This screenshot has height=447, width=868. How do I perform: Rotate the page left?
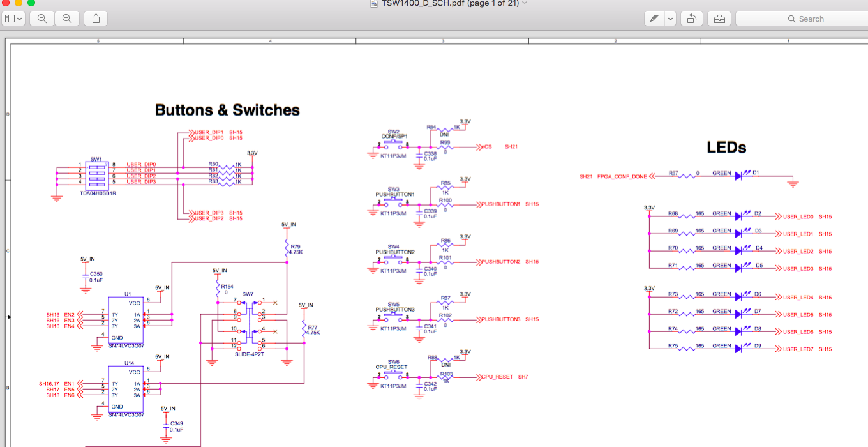(691, 19)
